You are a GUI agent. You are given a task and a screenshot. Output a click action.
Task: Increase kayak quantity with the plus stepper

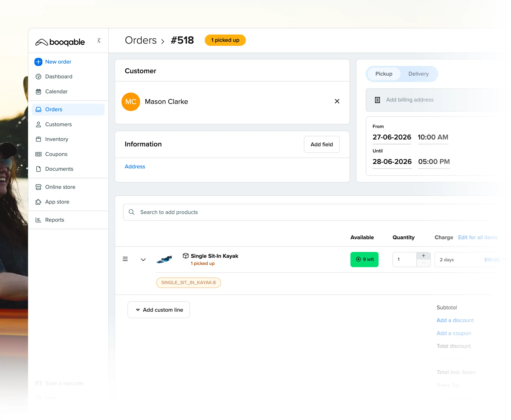point(423,256)
